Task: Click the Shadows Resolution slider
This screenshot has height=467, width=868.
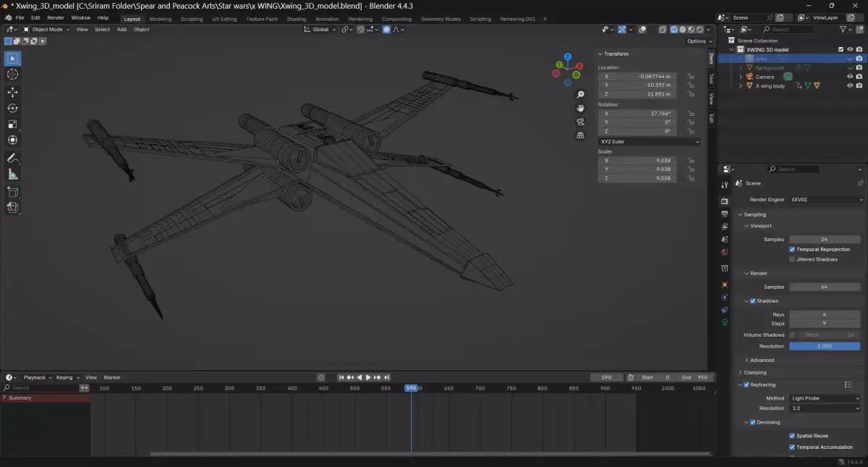Action: (825, 346)
